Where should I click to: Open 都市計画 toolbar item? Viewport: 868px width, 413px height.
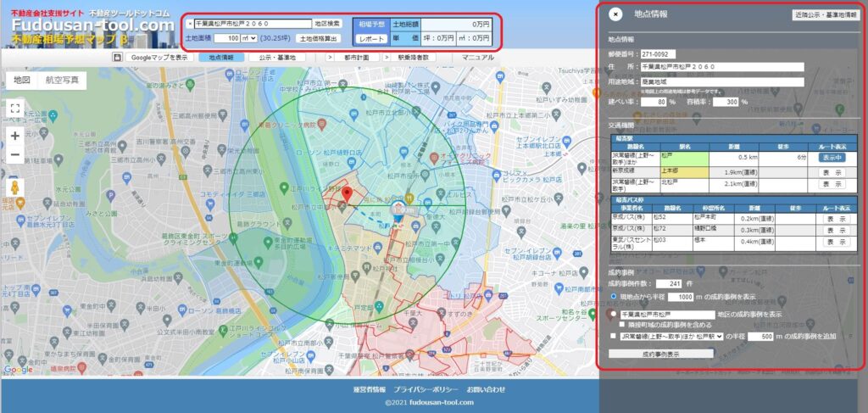coord(357,57)
